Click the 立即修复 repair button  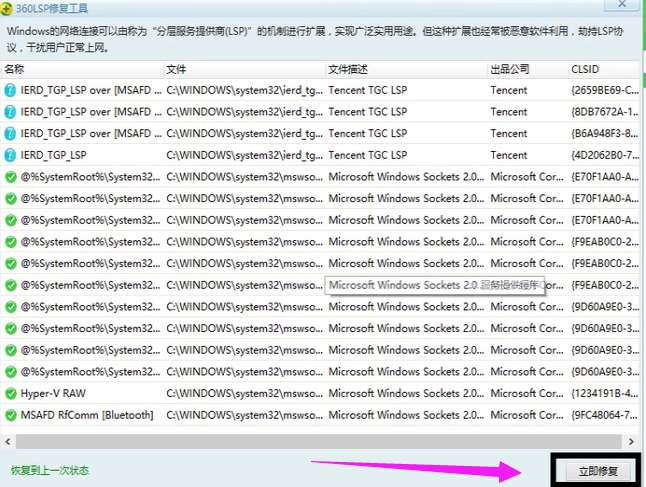[598, 471]
